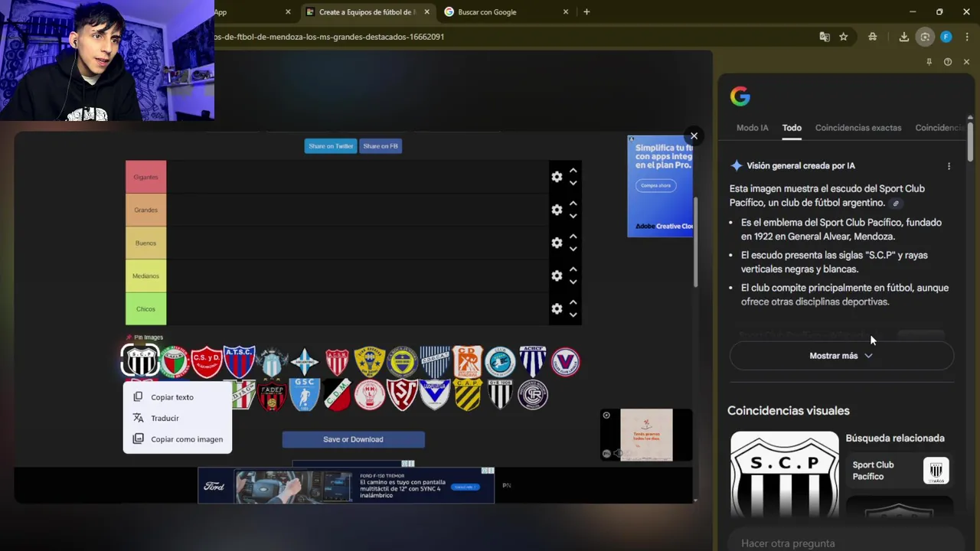Select the GSC light-blue crest
This screenshot has height=551, width=980.
305,395
